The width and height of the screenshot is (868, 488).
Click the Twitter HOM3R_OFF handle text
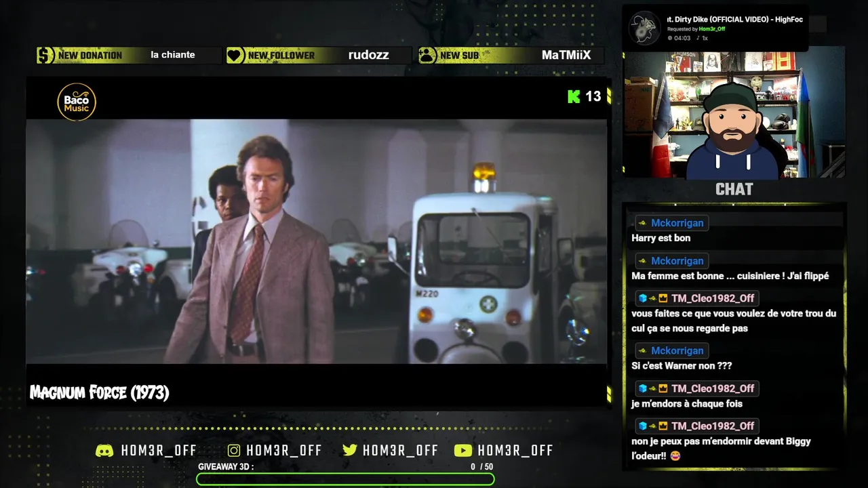[x=401, y=451]
